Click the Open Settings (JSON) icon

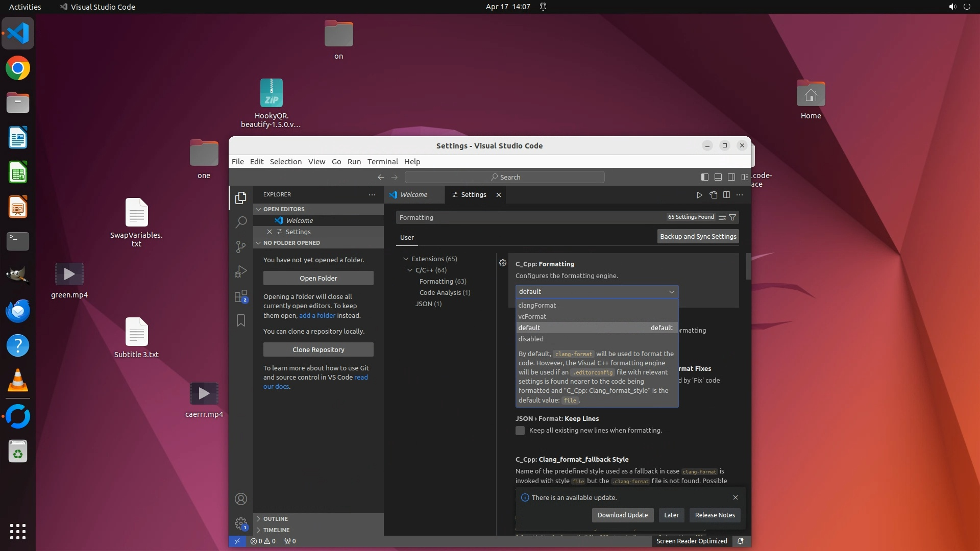point(713,195)
